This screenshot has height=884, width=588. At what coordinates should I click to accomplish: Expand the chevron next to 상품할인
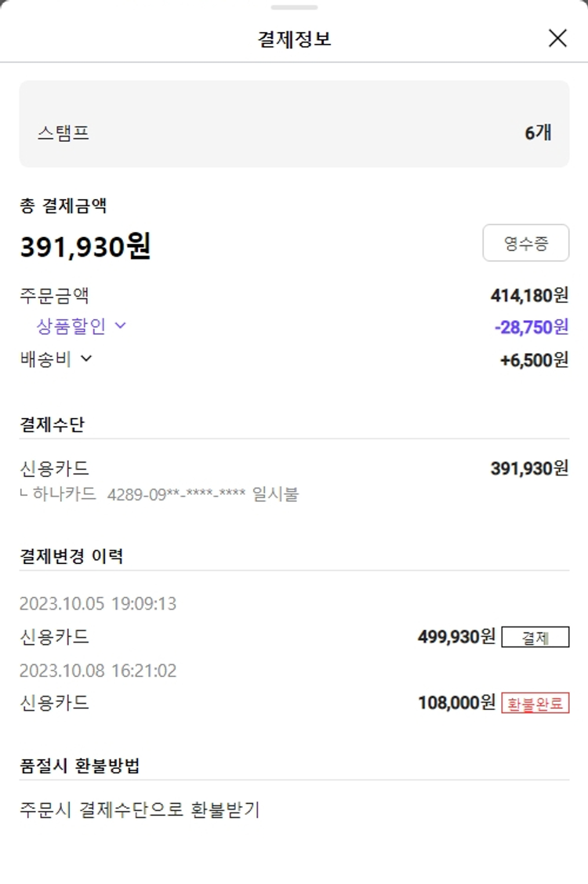[120, 326]
